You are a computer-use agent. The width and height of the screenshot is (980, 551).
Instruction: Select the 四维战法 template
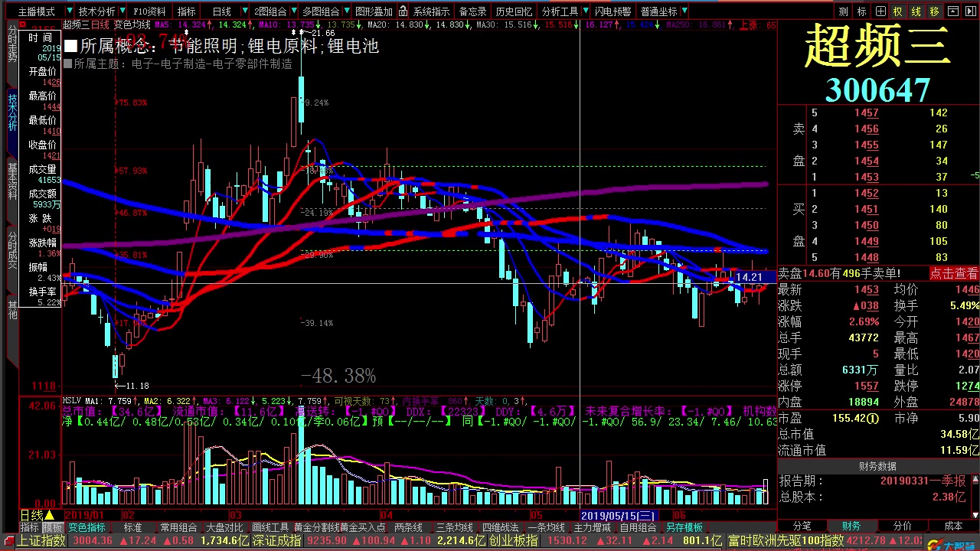point(500,527)
